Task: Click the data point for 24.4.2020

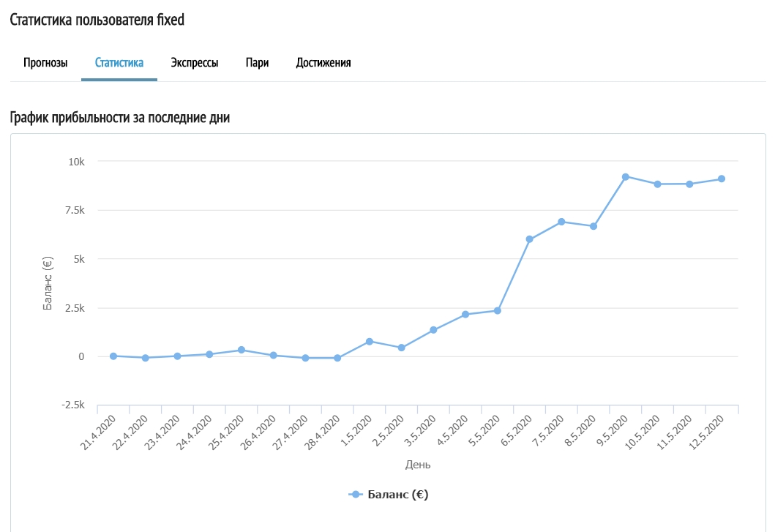Action: click(209, 354)
